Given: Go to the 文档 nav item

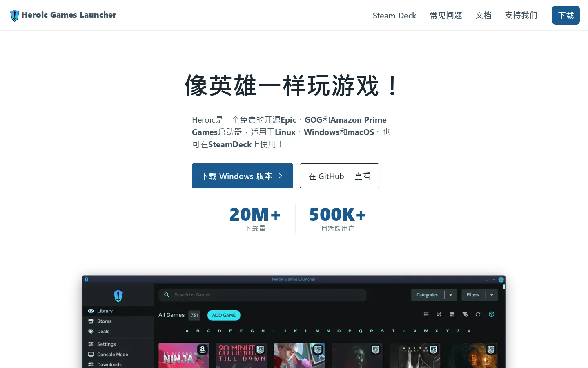Looking at the screenshot, I should coord(483,16).
